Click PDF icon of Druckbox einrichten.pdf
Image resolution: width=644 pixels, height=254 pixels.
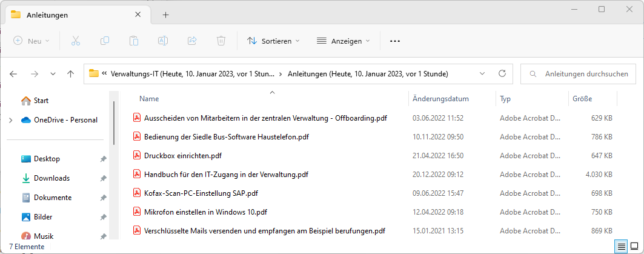tap(137, 155)
